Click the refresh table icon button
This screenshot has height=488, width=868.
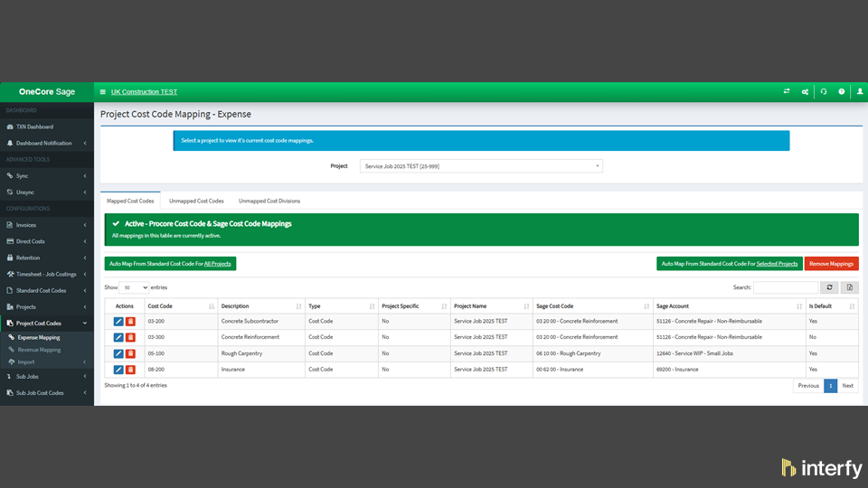tap(829, 287)
